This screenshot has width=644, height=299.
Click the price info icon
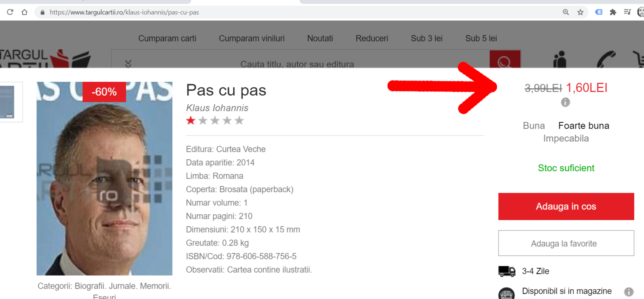click(566, 102)
